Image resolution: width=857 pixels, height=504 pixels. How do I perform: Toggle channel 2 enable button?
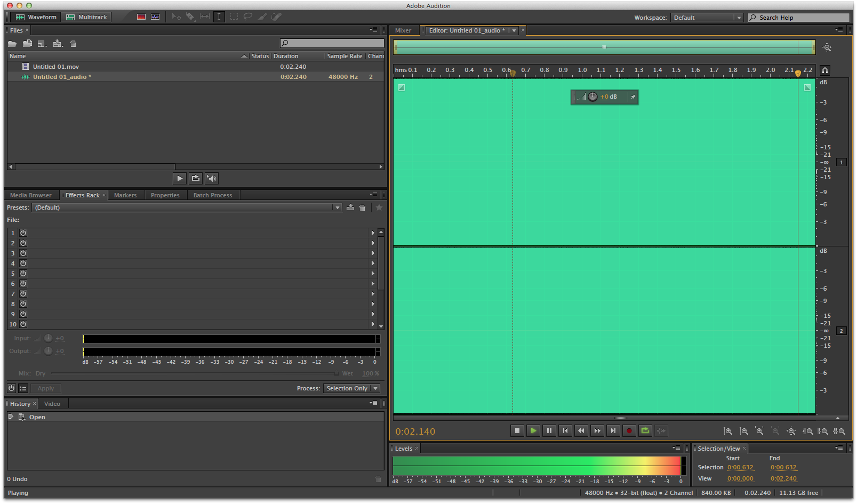point(842,331)
